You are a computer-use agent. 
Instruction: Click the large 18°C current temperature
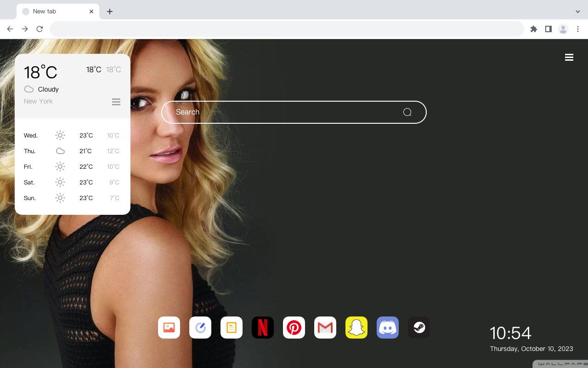click(40, 72)
